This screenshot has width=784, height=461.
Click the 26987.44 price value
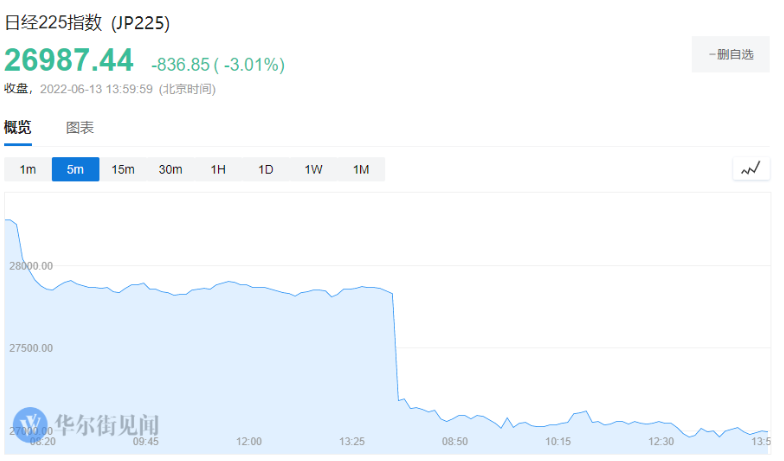tap(69, 61)
